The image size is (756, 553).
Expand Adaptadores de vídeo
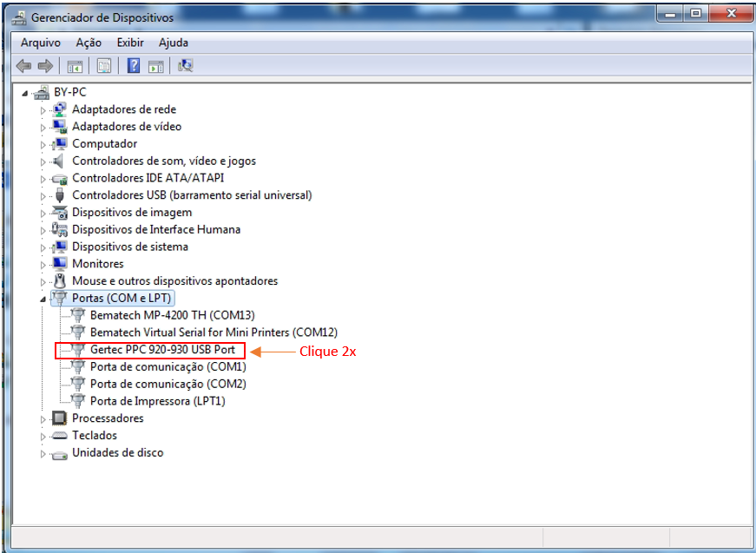(43, 128)
